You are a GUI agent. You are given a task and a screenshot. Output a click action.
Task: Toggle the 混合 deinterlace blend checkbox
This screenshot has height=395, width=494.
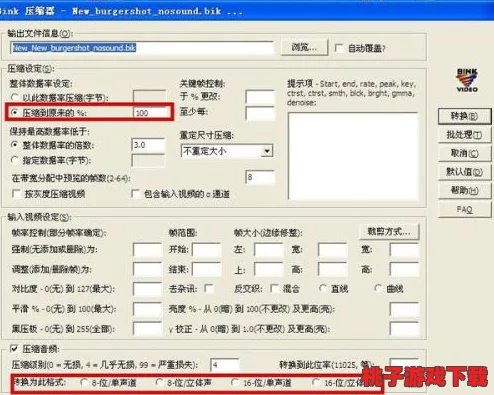275,288
